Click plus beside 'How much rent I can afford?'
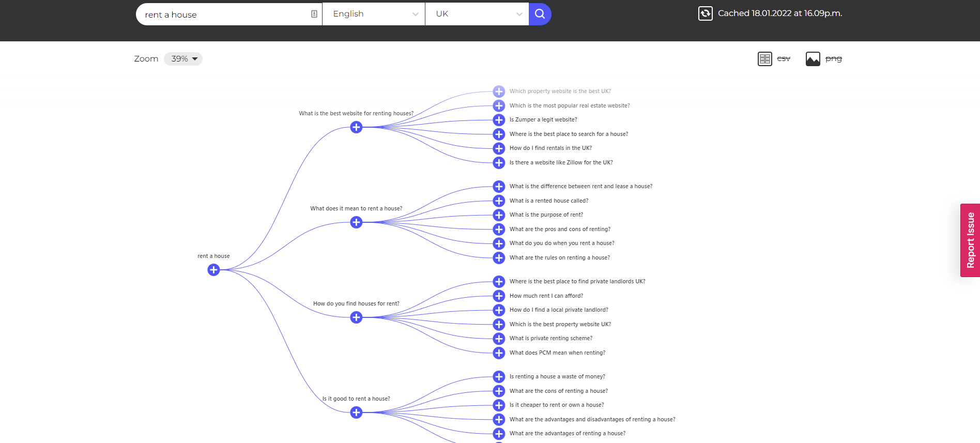Viewport: 980px width, 443px height. 499,296
